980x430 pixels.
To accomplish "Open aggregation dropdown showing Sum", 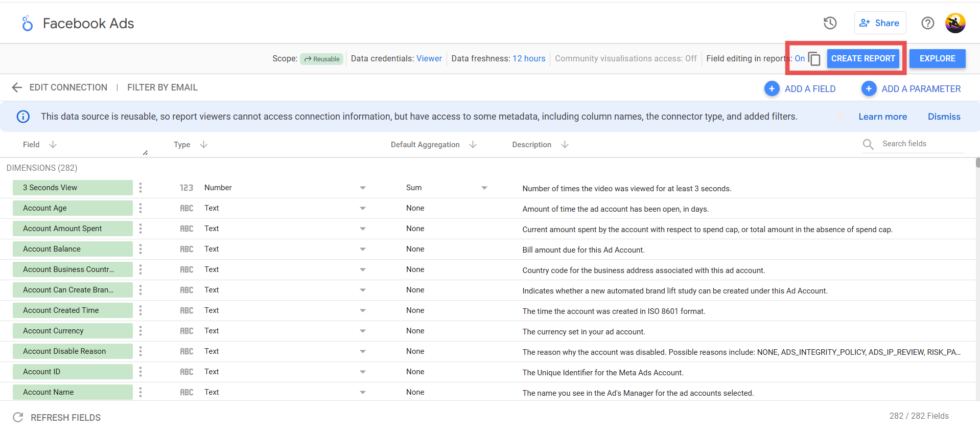I will tap(484, 188).
